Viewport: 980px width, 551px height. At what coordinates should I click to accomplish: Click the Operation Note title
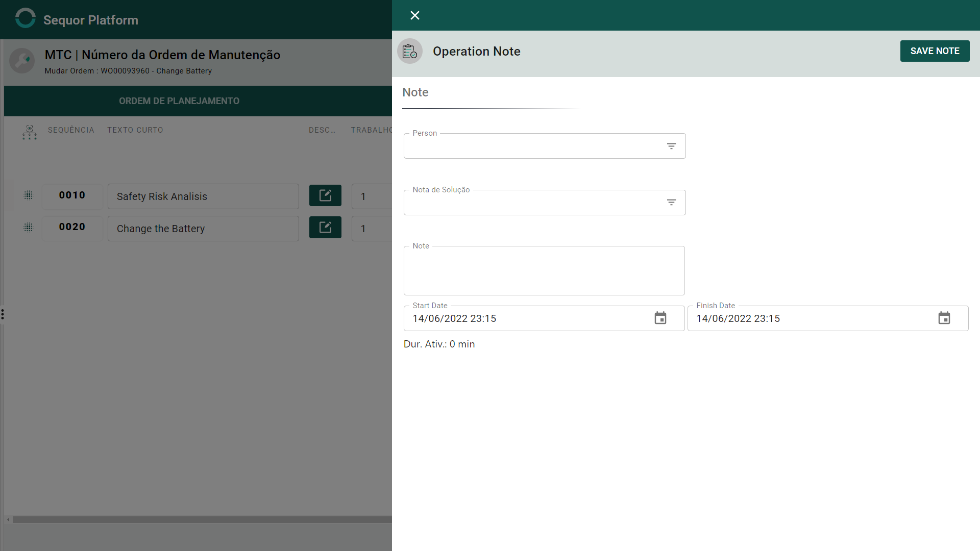click(477, 52)
